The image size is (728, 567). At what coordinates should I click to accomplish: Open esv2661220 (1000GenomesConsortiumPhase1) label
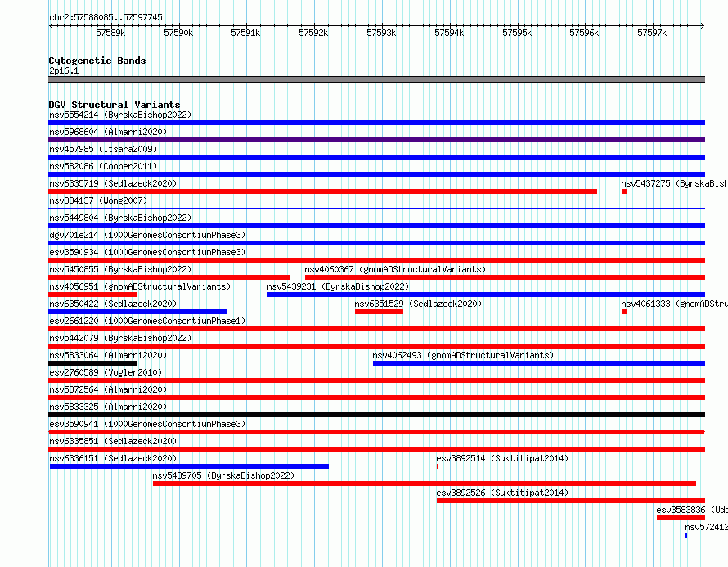147,321
